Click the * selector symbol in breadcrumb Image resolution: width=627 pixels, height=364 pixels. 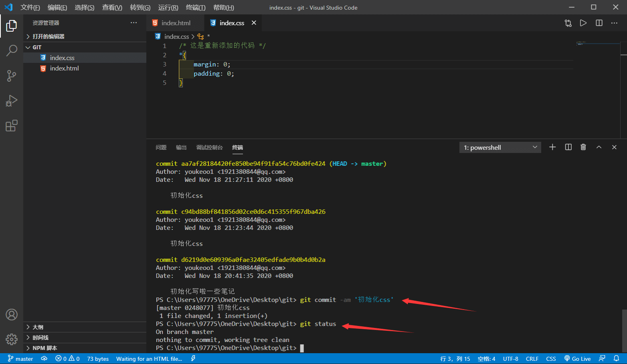click(204, 36)
